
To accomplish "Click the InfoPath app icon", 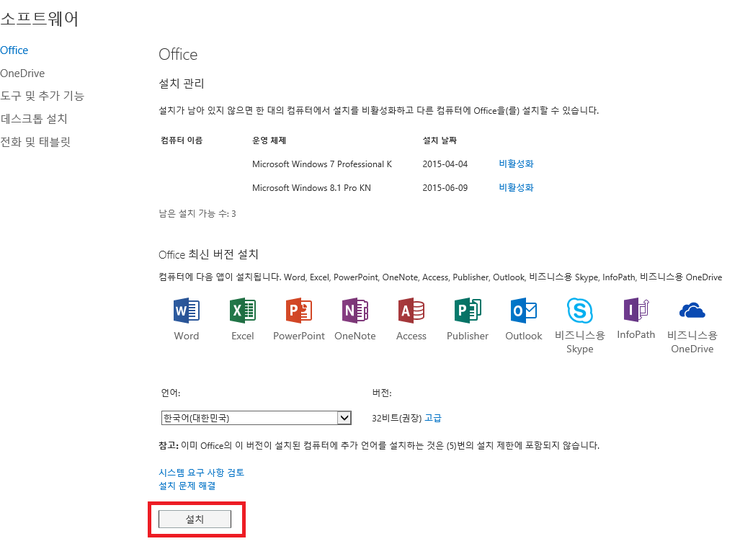I will (x=636, y=310).
